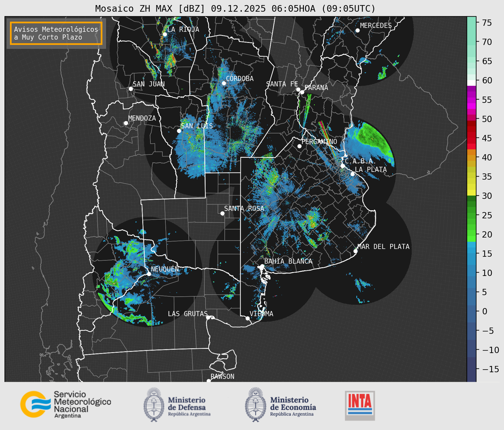Click the MENDOZA city marker dot
Viewport: 504px width, 430px height.
pyautogui.click(x=126, y=123)
